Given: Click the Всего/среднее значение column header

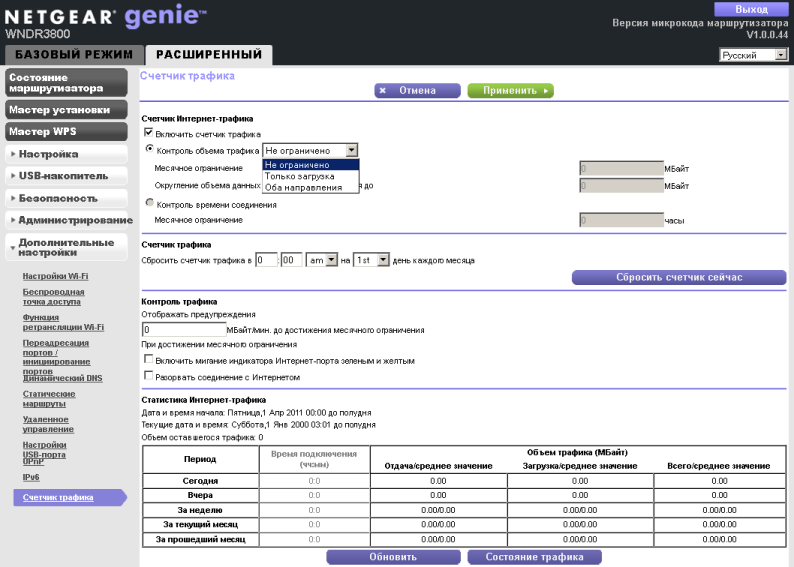Looking at the screenshot, I should [x=719, y=466].
